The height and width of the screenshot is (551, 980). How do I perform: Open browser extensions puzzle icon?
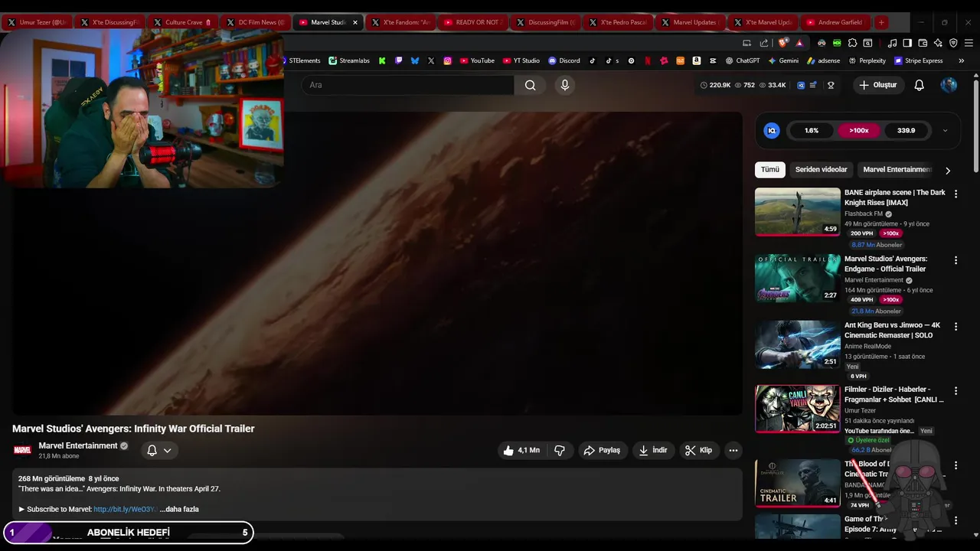(852, 43)
